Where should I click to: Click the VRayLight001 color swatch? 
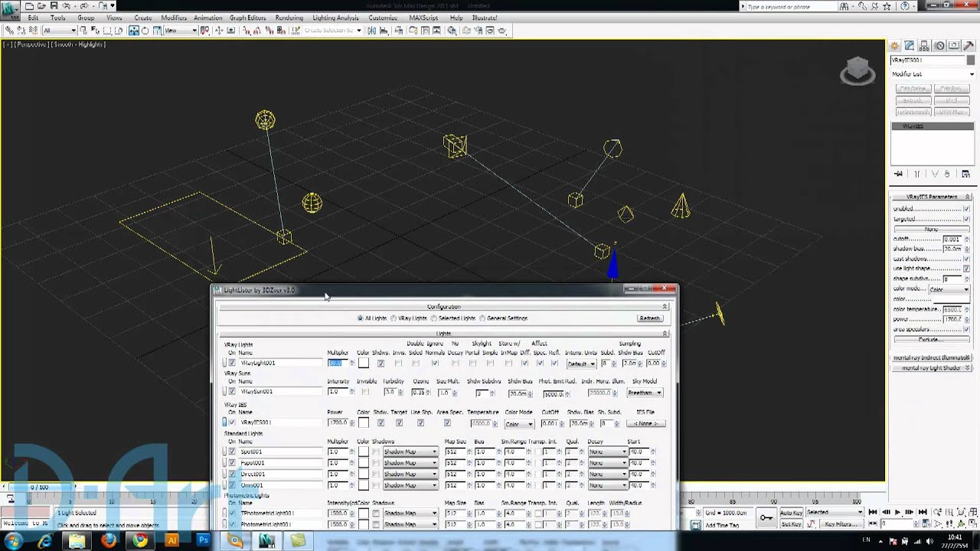coord(364,363)
